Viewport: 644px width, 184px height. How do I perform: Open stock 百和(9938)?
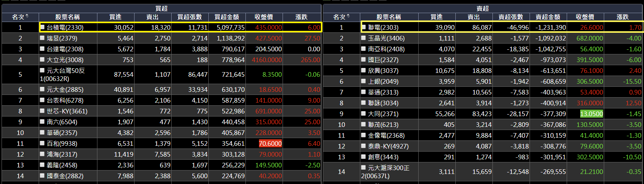pos(62,143)
